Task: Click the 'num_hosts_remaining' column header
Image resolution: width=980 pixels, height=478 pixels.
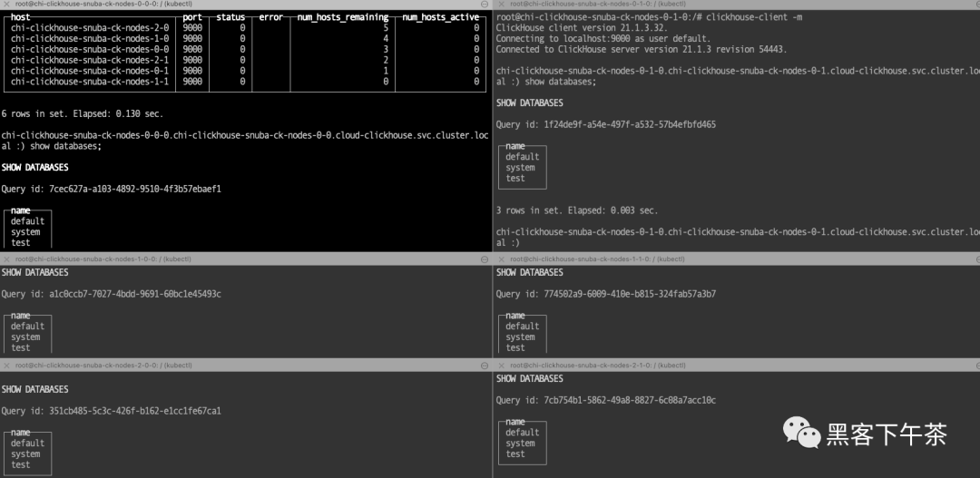Action: click(x=342, y=17)
